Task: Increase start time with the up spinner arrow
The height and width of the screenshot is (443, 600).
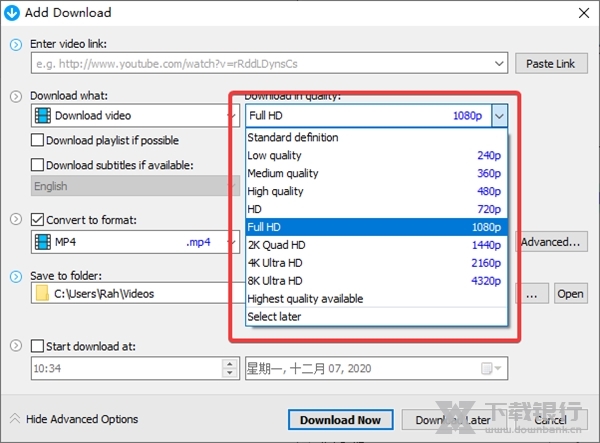Action: click(x=230, y=364)
